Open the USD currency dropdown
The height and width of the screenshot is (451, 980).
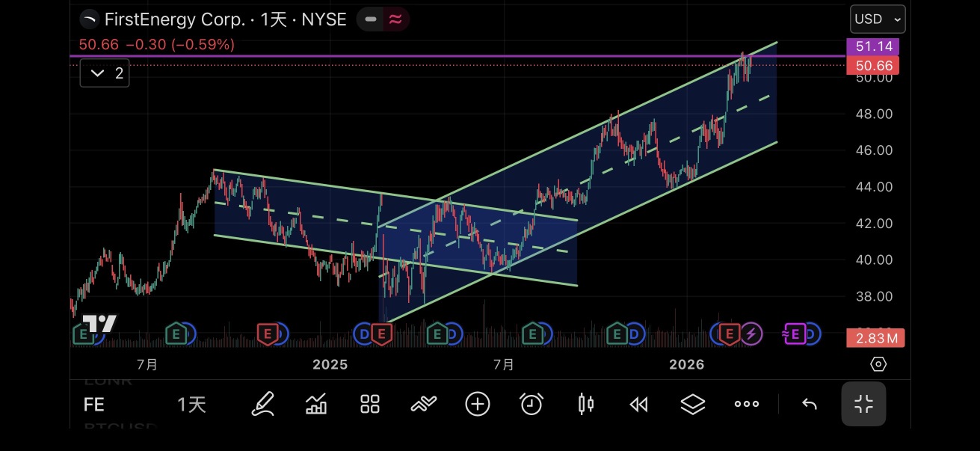878,19
